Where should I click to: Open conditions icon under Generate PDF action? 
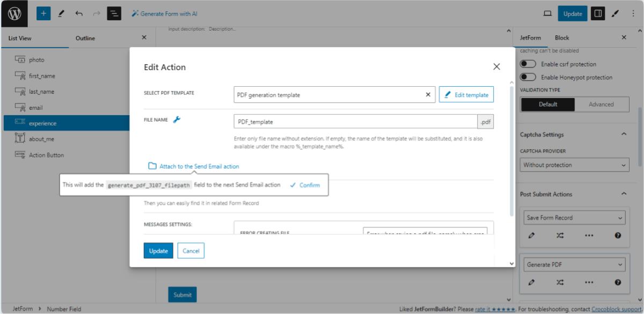point(560,282)
